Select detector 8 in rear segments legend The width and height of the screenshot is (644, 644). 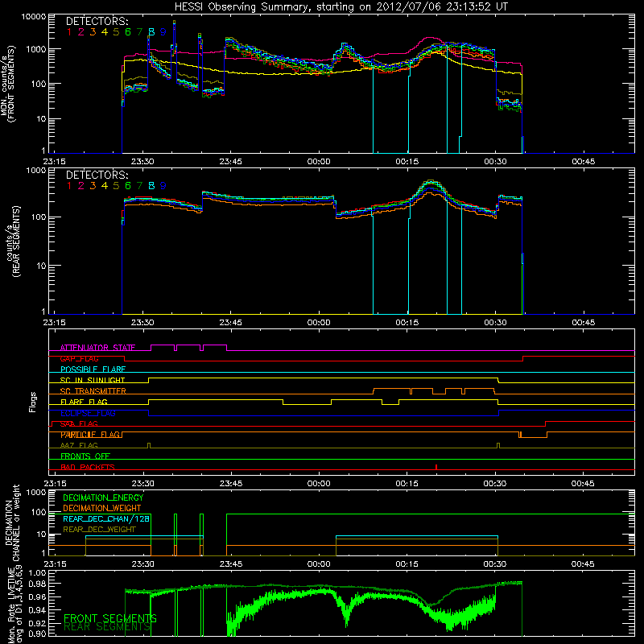pos(151,186)
